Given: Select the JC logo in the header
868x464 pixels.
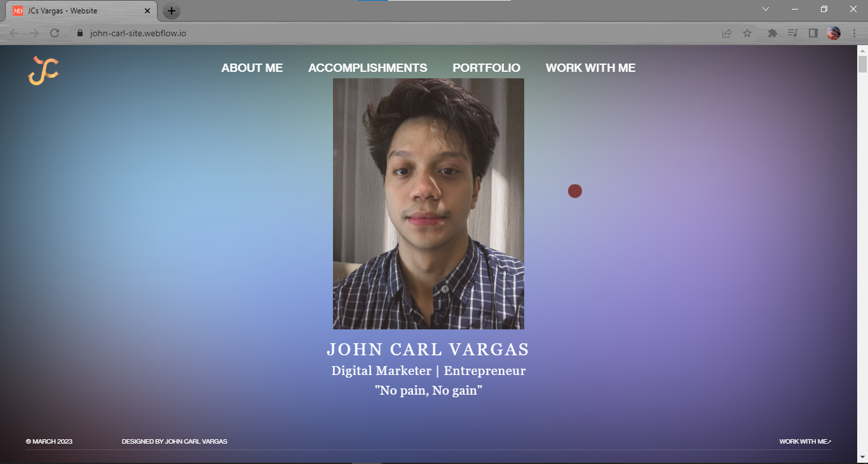Looking at the screenshot, I should click(x=43, y=71).
